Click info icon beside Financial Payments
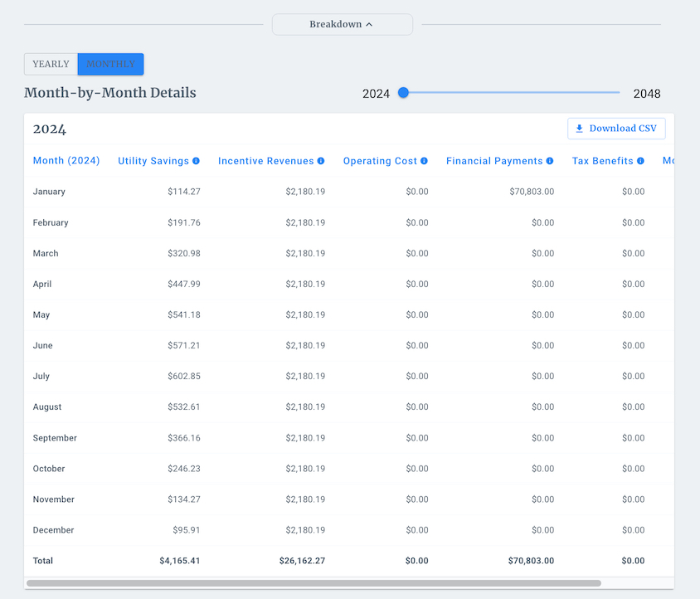This screenshot has height=599, width=700. tap(550, 161)
